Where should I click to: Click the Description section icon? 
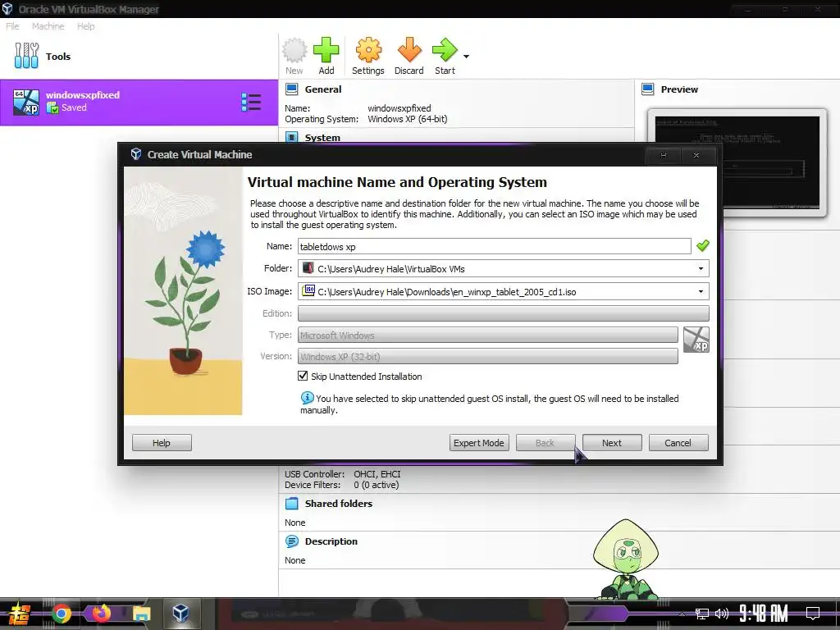click(x=292, y=541)
